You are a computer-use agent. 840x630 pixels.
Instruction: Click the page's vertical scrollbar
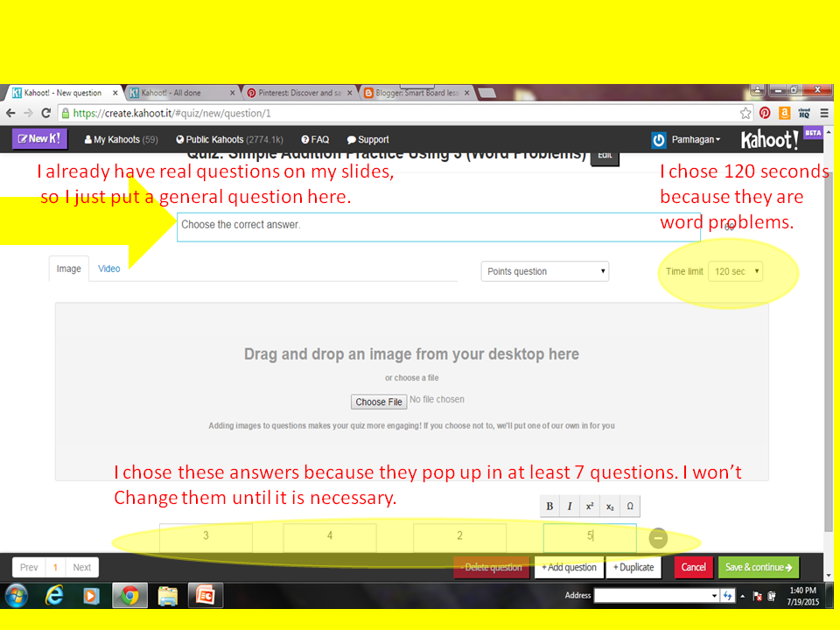(x=829, y=353)
